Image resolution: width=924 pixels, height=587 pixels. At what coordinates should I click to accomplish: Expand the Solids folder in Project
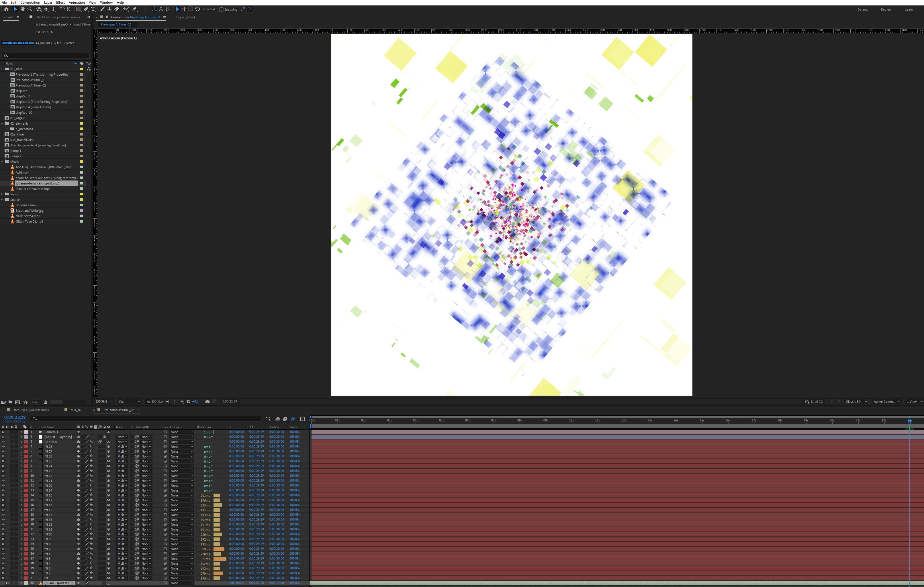2,194
